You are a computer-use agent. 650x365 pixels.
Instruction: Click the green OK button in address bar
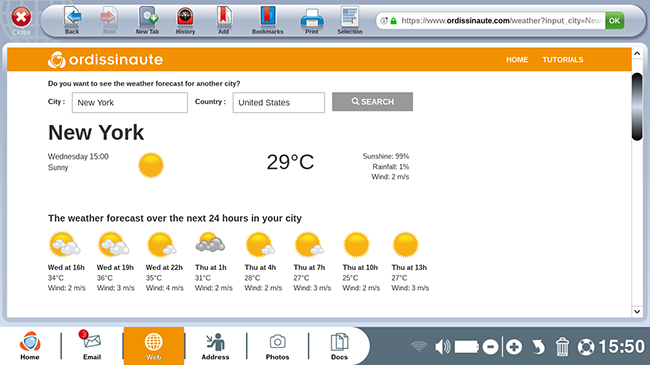(x=614, y=21)
